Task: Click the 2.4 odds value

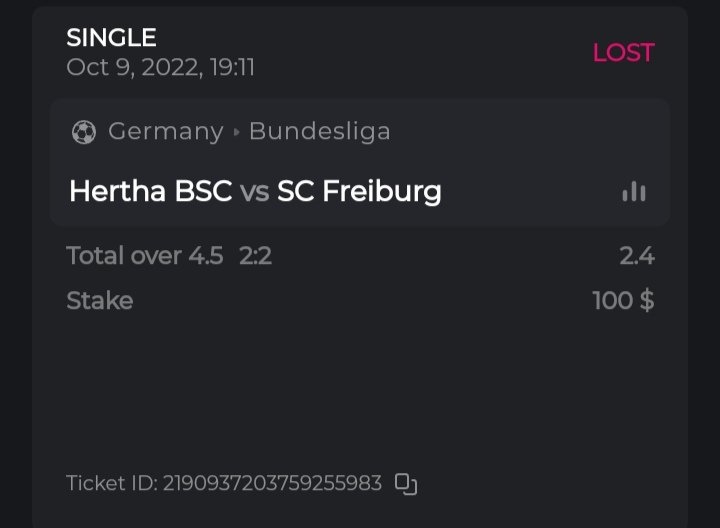Action: click(x=636, y=256)
